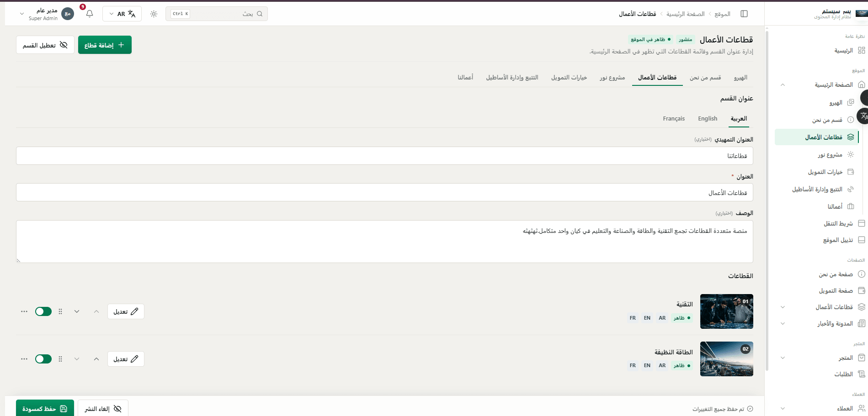Toggle visibility switch for التقنية sector
Viewport: 868px width, 416px height.
(43, 311)
